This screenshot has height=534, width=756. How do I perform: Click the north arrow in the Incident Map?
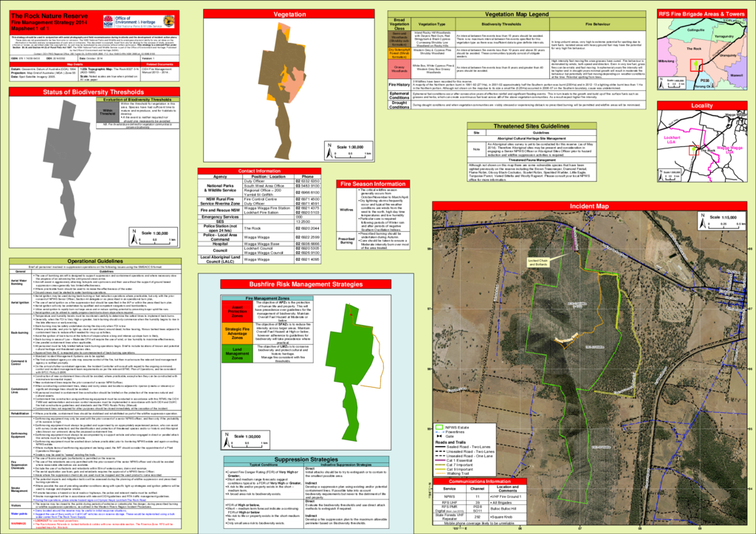click(x=703, y=220)
